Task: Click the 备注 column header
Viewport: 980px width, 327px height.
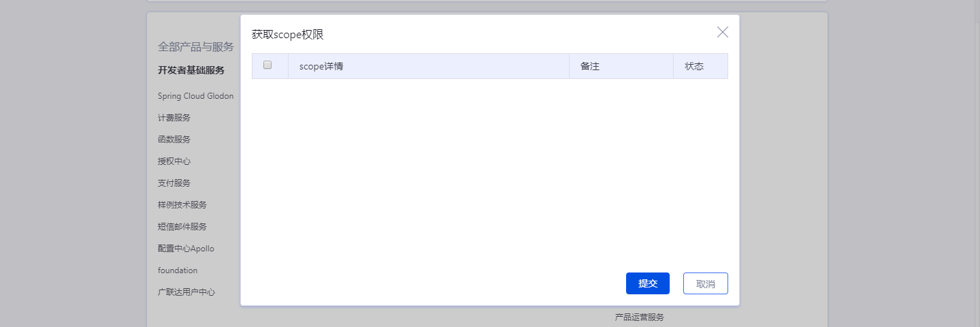Action: pos(589,67)
